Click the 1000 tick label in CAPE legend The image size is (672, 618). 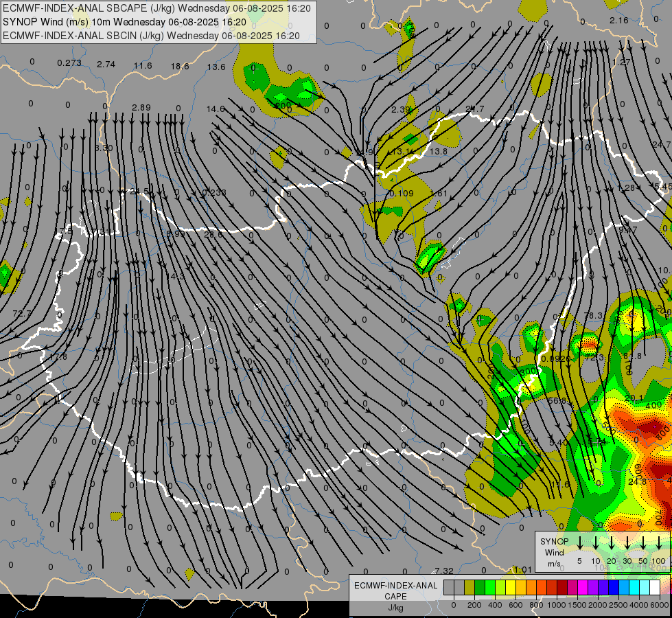(556, 605)
